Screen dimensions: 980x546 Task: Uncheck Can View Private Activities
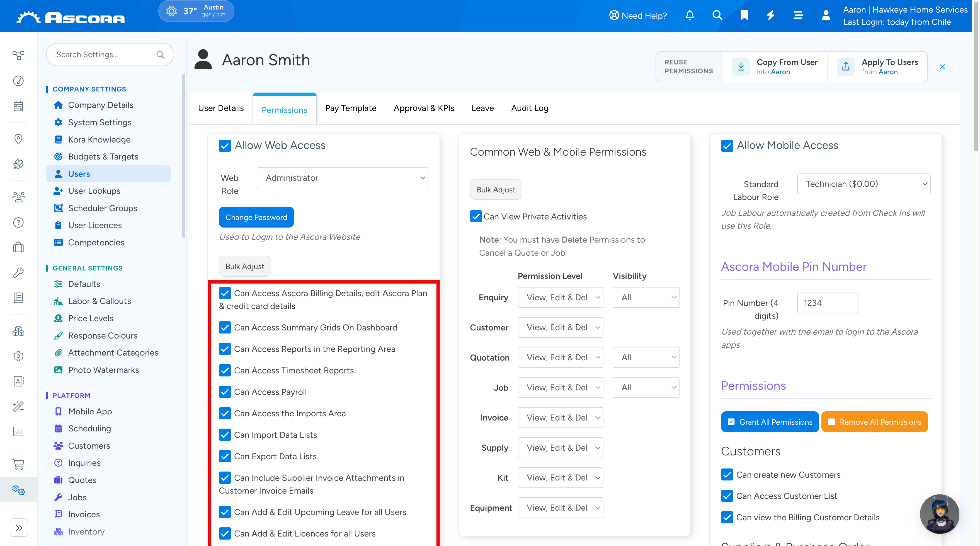click(476, 216)
